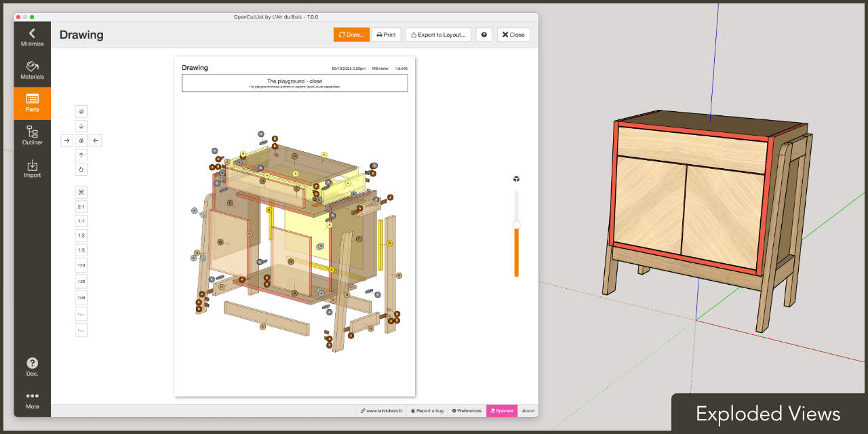The image size is (868, 434).
Task: Click the cube icon above the slider
Action: [x=516, y=179]
